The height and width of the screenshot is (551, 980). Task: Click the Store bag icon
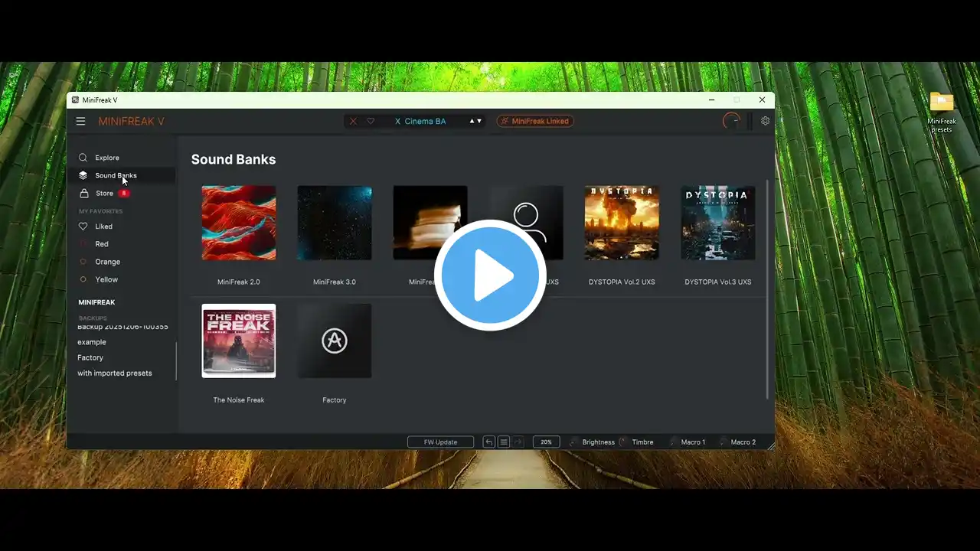click(x=83, y=193)
